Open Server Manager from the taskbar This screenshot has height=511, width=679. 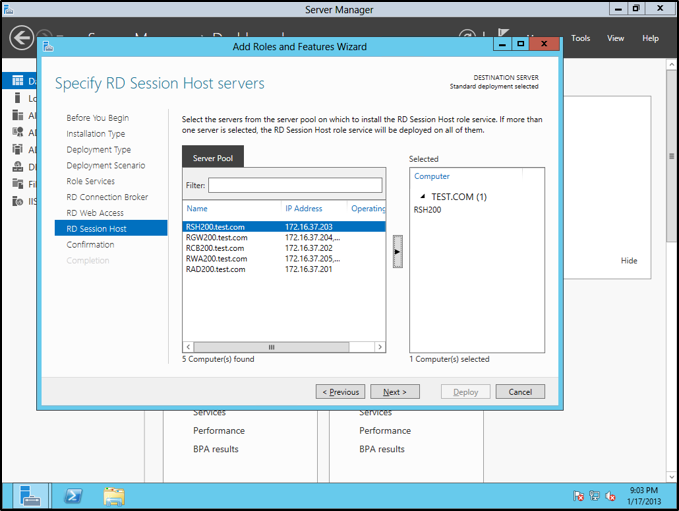[x=30, y=495]
